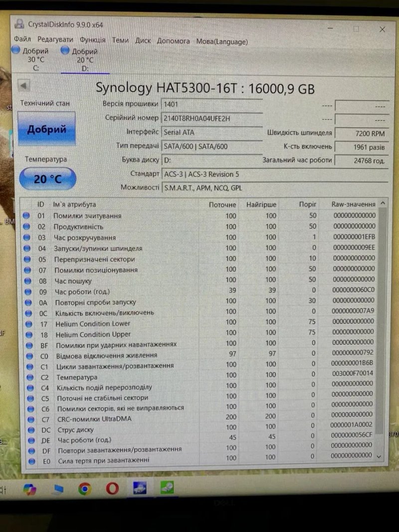Click the Ім'я атрибута column header
Screen dimensions: 399x532
(x=74, y=204)
